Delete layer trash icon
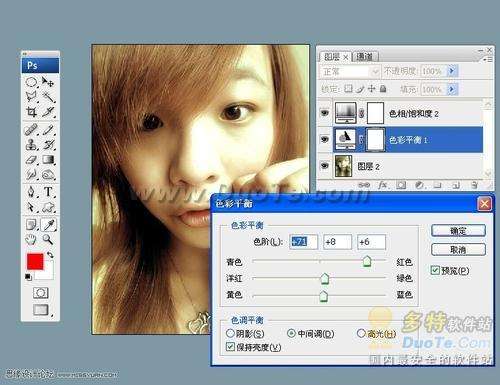The height and width of the screenshot is (385, 500). pos(474,184)
